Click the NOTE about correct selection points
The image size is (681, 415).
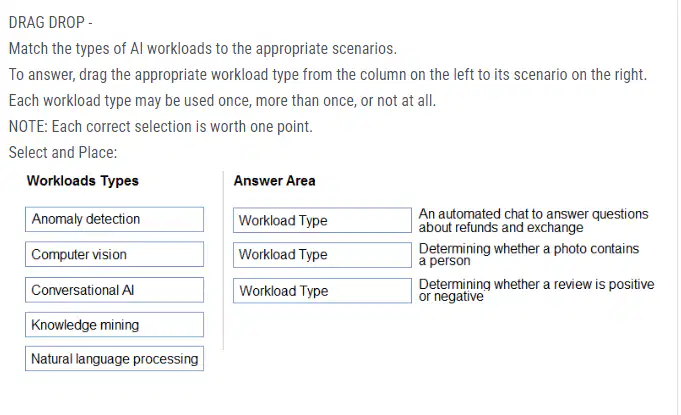161,126
